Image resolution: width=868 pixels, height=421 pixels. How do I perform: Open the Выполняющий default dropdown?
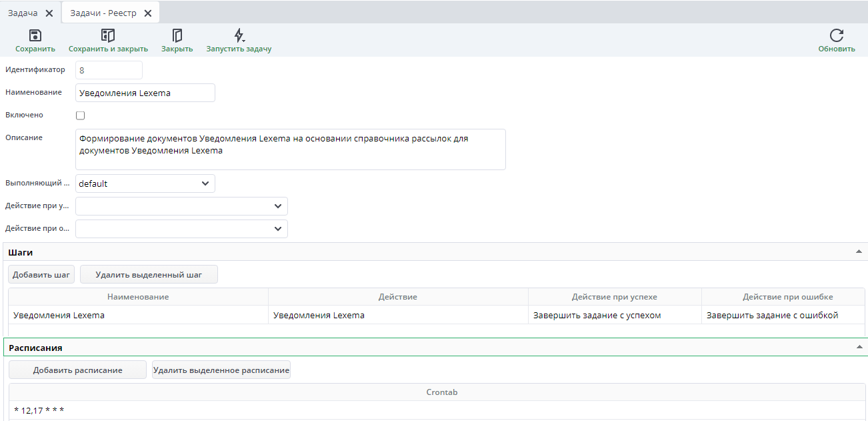click(x=145, y=183)
